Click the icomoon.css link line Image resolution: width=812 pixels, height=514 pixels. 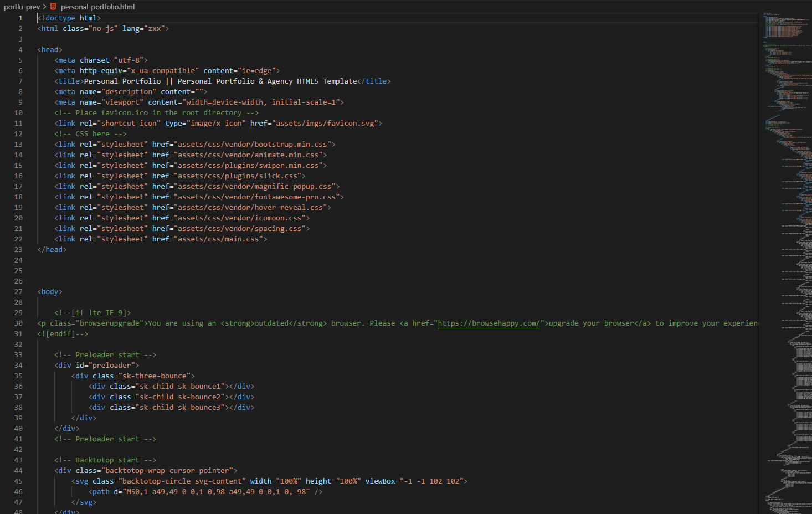pos(182,218)
